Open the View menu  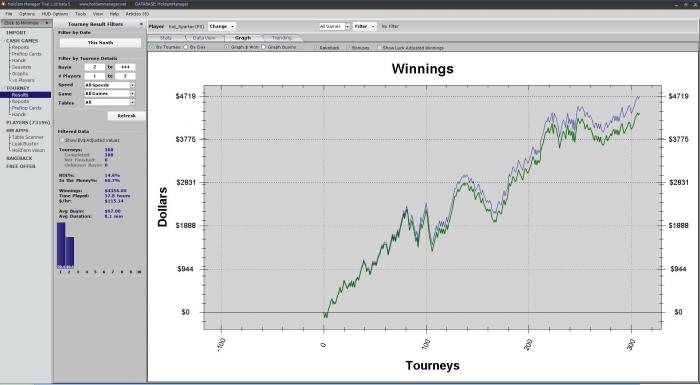tap(98, 14)
